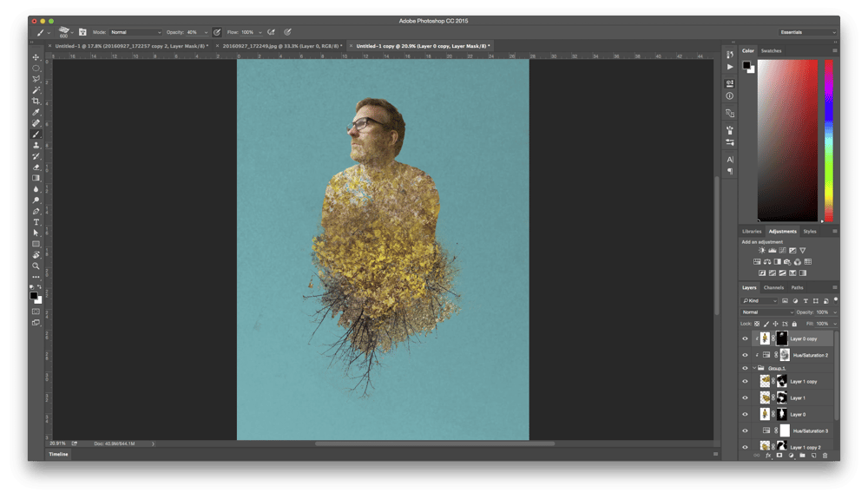The width and height of the screenshot is (868, 499).
Task: Add a Brightness/Contrast adjustment
Action: pos(762,251)
